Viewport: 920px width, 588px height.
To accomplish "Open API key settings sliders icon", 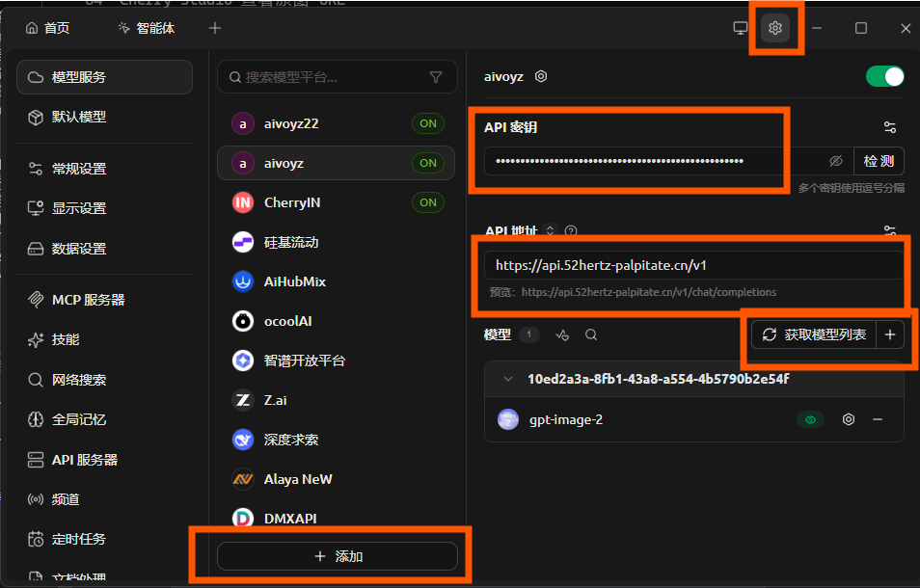I will (889, 127).
